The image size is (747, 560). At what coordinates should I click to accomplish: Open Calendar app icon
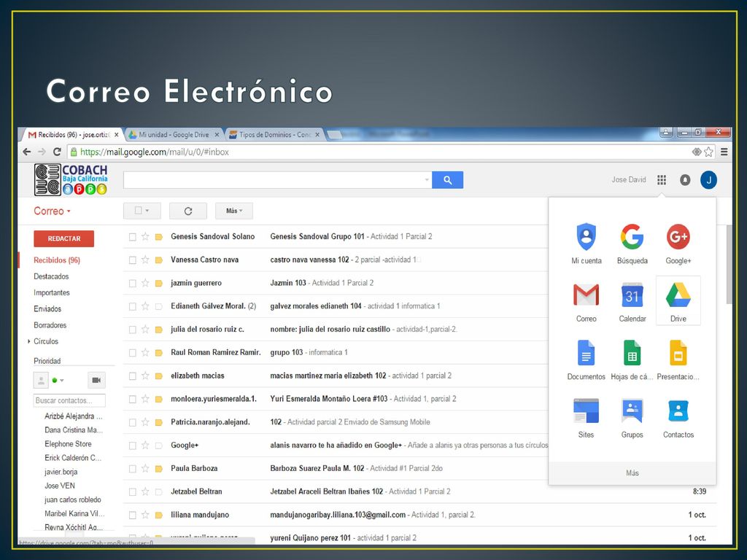tap(632, 302)
